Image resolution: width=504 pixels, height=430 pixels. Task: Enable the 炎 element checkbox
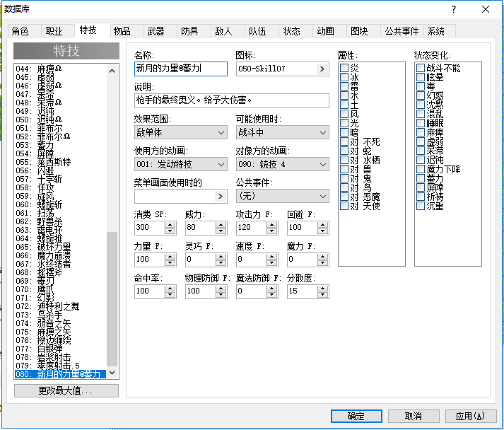pos(344,68)
